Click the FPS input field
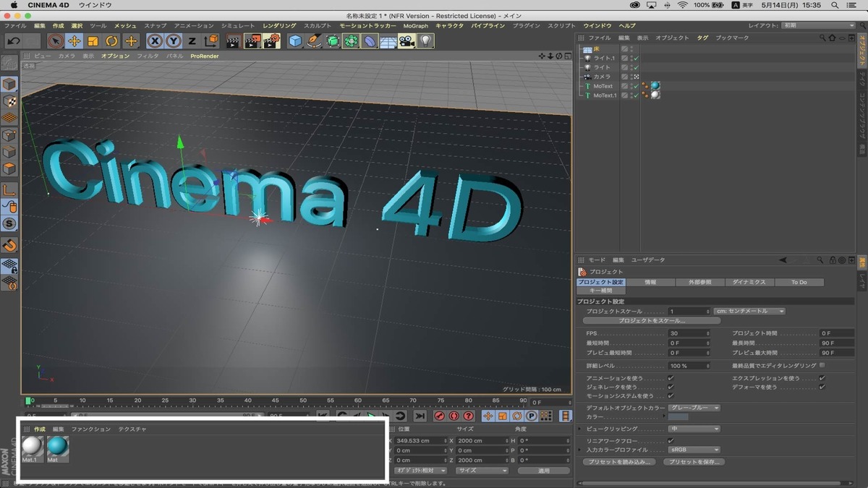868x488 pixels. pyautogui.click(x=689, y=333)
